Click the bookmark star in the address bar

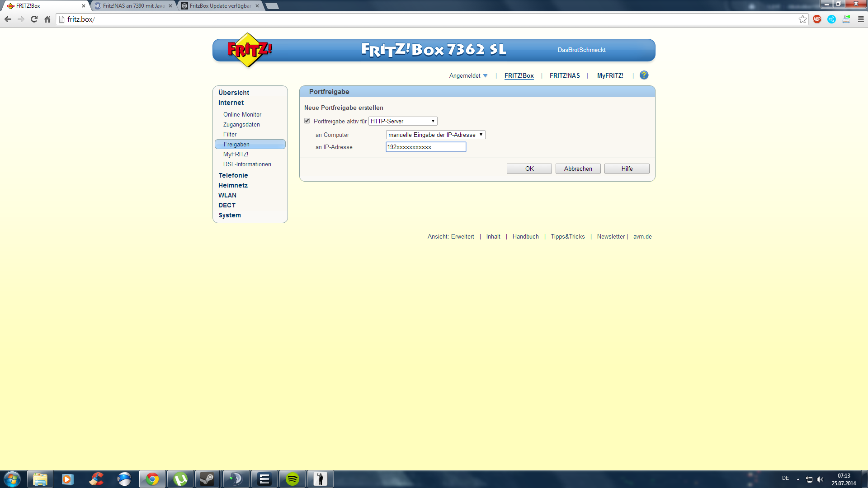pyautogui.click(x=802, y=19)
